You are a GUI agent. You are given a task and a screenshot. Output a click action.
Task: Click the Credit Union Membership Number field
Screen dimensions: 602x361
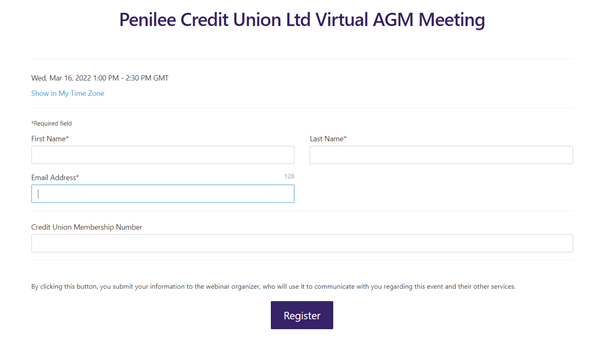[x=302, y=243]
